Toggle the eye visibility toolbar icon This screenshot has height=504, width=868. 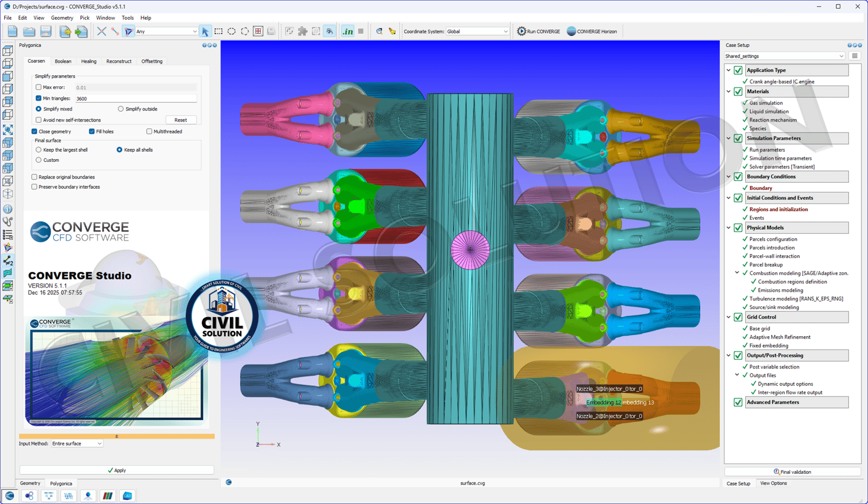tap(329, 31)
